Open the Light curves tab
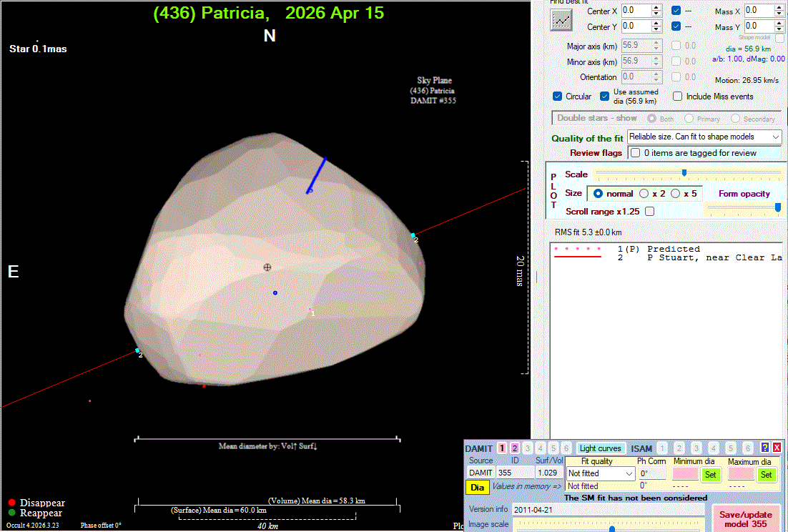Viewport: 788px width, 532px height. coord(601,448)
